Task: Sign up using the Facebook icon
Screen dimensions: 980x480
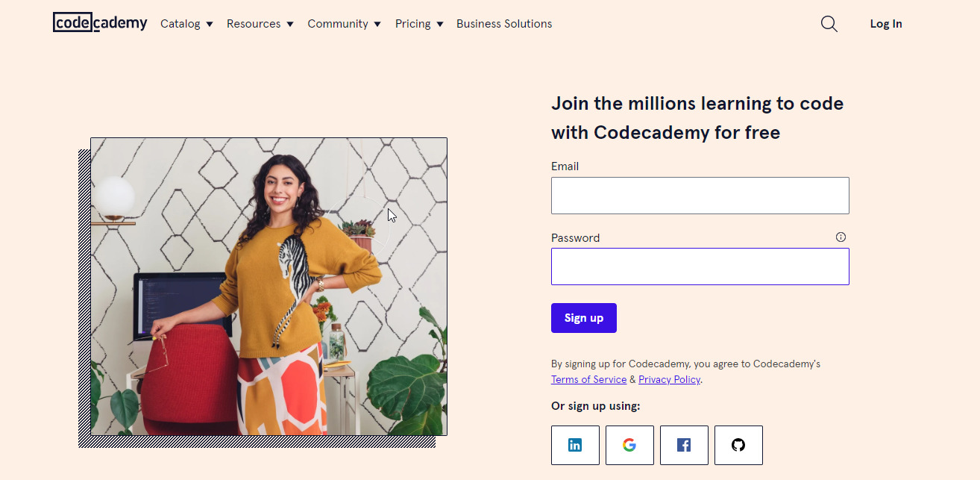Action: pos(684,445)
